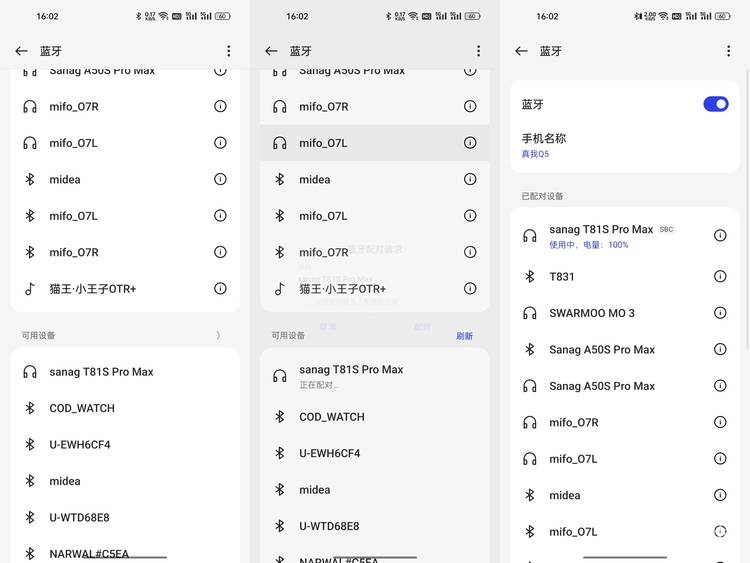
Task: Right screen: info for Bluetooth-icon Sanag A50S Pro Max
Action: point(720,349)
